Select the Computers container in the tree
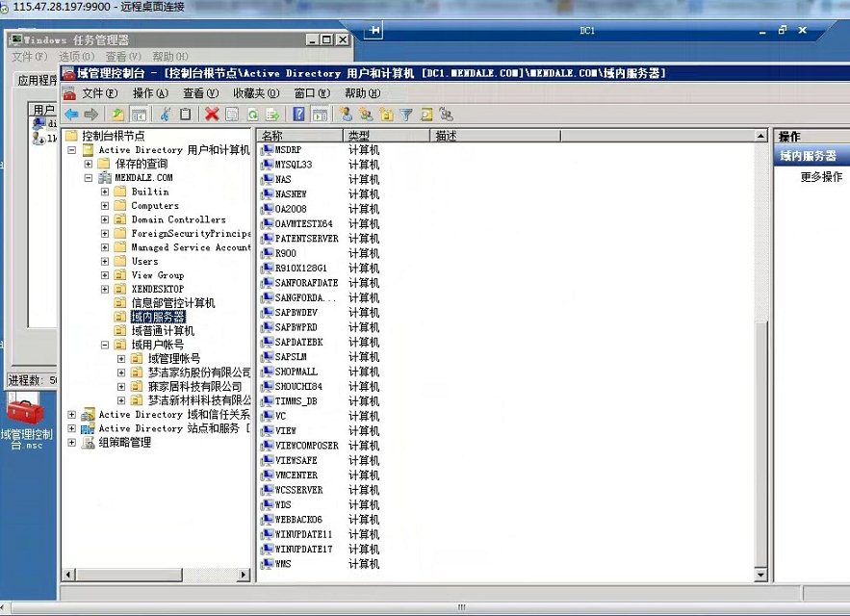Screen dimensions: 850x616 tap(155, 206)
